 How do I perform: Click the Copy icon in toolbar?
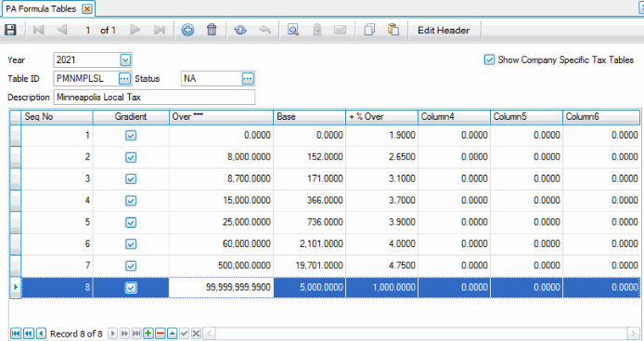click(x=369, y=30)
